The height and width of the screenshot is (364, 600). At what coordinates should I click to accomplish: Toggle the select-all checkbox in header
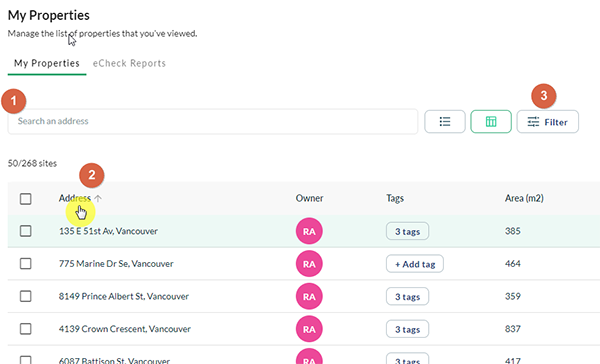point(26,199)
